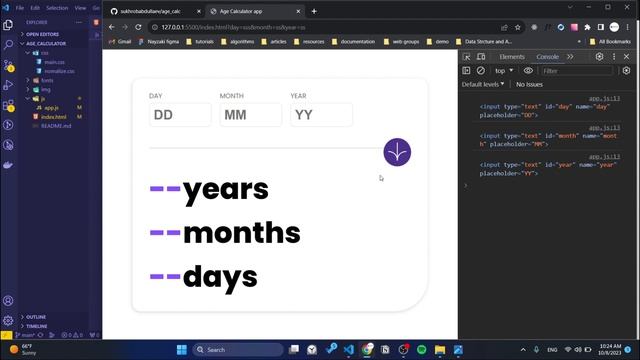Open the Manage gear in VS Code
640x360 pixels.
point(8,320)
